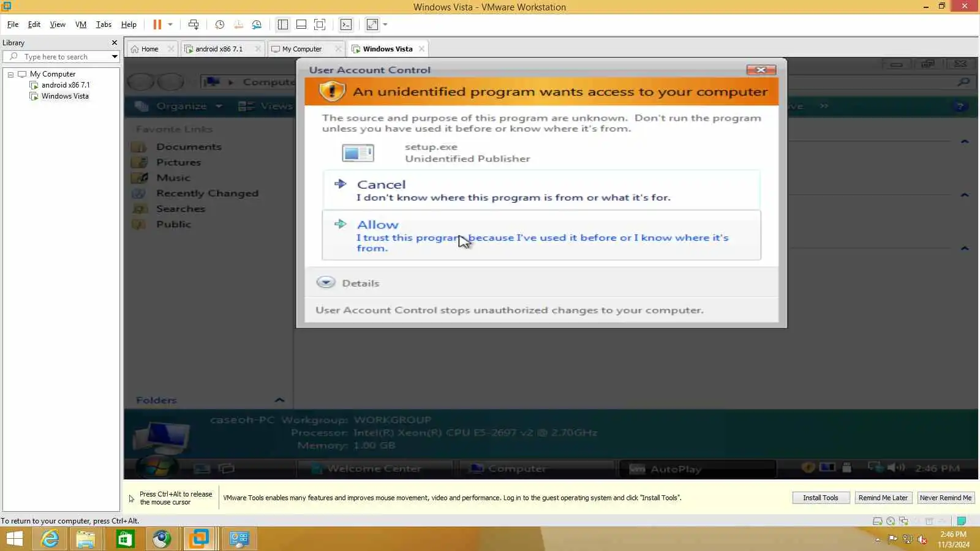Open the View menu
This screenshot has height=551, width=980.
pos(58,24)
